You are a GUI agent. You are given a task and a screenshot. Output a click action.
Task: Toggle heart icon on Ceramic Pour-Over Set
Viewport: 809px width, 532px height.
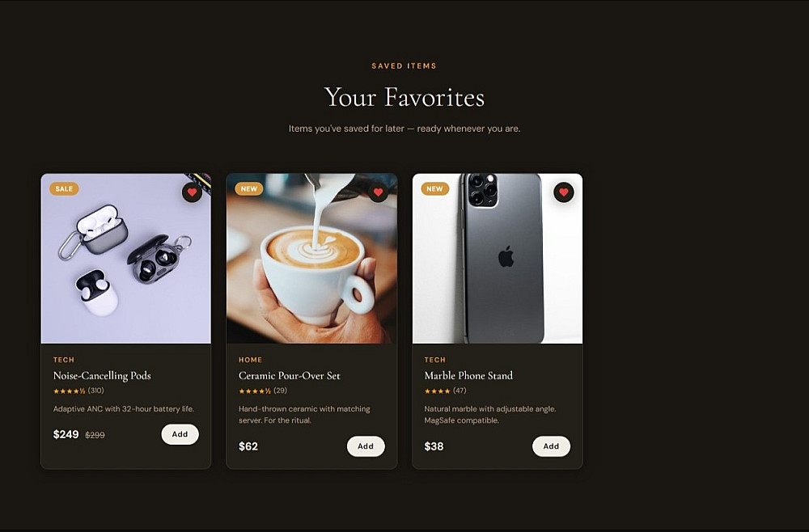[x=378, y=192]
